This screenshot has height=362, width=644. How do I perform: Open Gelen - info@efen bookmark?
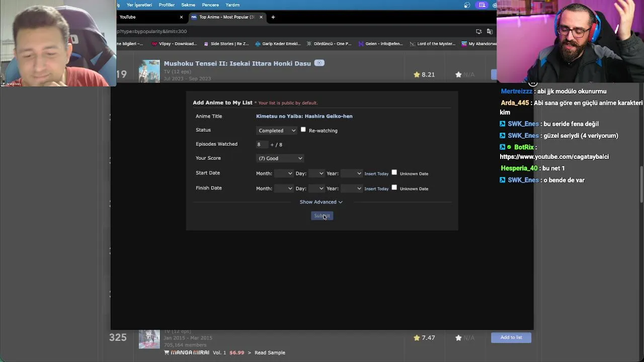380,44
